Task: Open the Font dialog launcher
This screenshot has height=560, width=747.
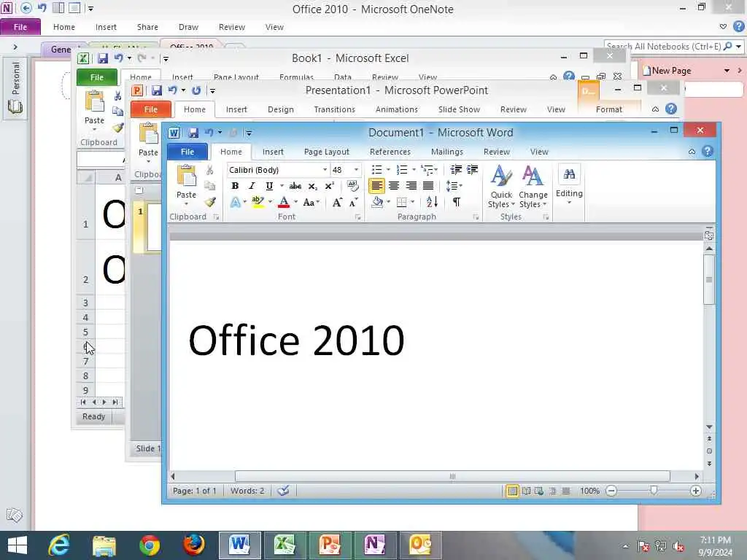Action: point(357,217)
